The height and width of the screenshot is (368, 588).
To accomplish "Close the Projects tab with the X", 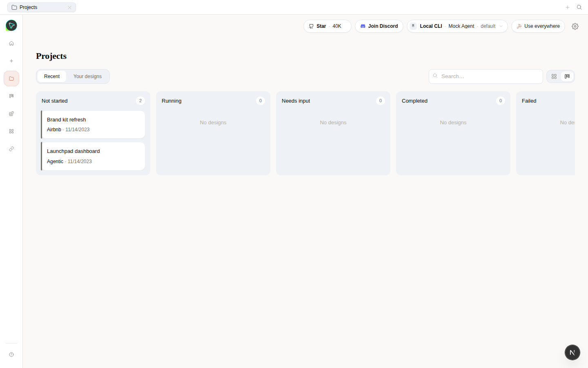I will pyautogui.click(x=69, y=7).
